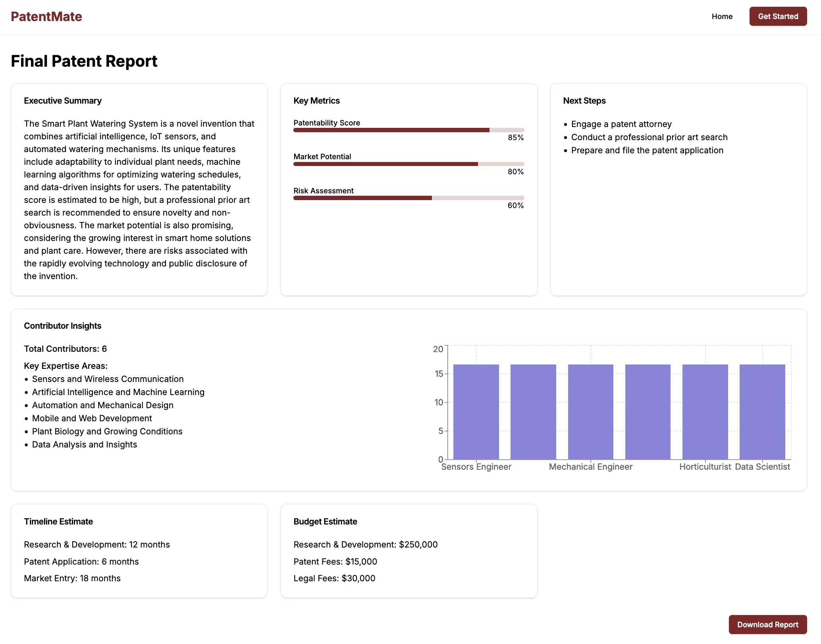This screenshot has width=821, height=644.
Task: Click 'Artificial Intelligence and Machine Learning' item
Action: tap(118, 392)
